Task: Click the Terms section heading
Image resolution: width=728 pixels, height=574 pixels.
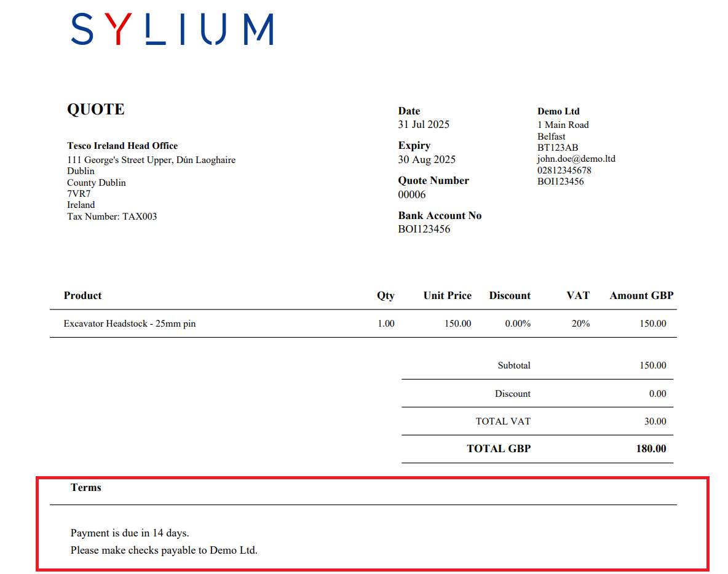Action: pyautogui.click(x=86, y=487)
